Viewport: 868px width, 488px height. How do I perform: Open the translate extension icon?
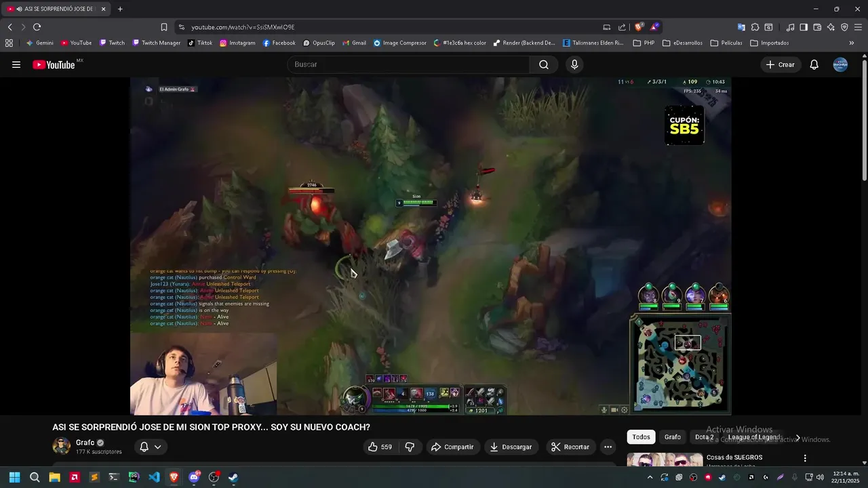(x=741, y=27)
